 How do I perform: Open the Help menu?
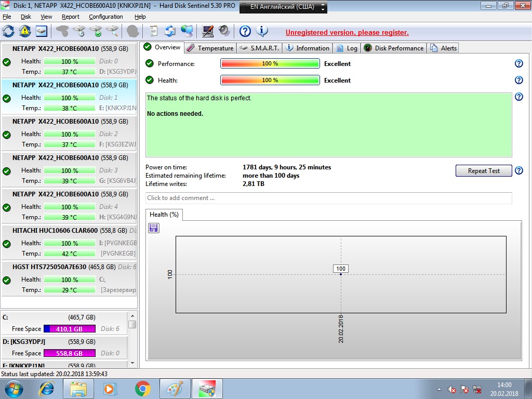[x=140, y=17]
